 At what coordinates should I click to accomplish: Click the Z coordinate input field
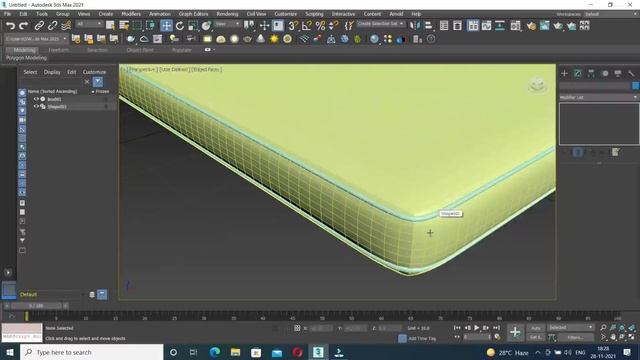pyautogui.click(x=390, y=328)
